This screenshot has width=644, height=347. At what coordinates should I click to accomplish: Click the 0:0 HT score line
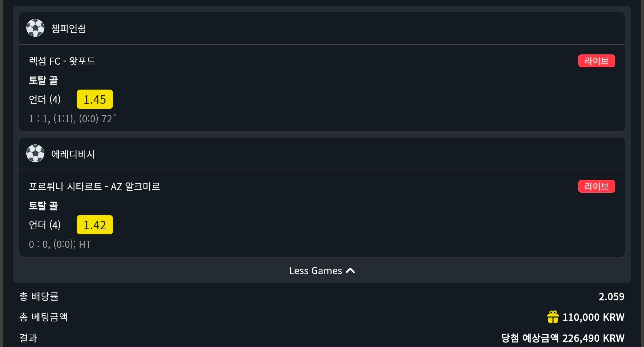tap(60, 244)
